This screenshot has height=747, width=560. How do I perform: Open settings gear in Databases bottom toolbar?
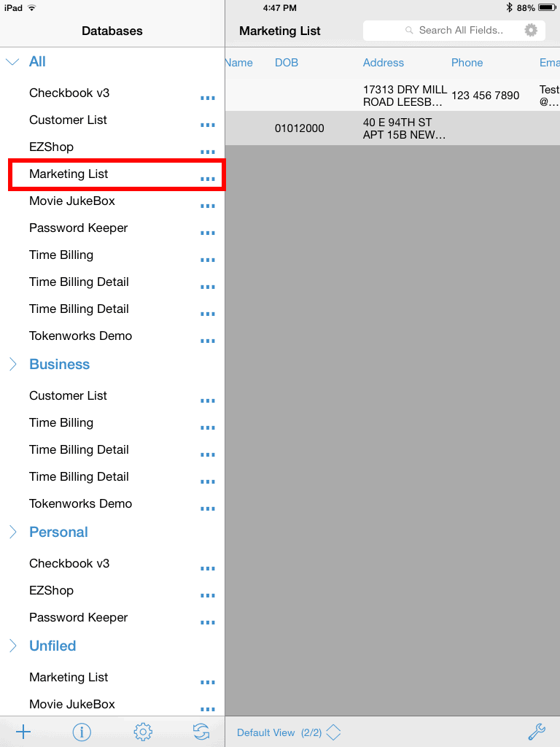143,731
